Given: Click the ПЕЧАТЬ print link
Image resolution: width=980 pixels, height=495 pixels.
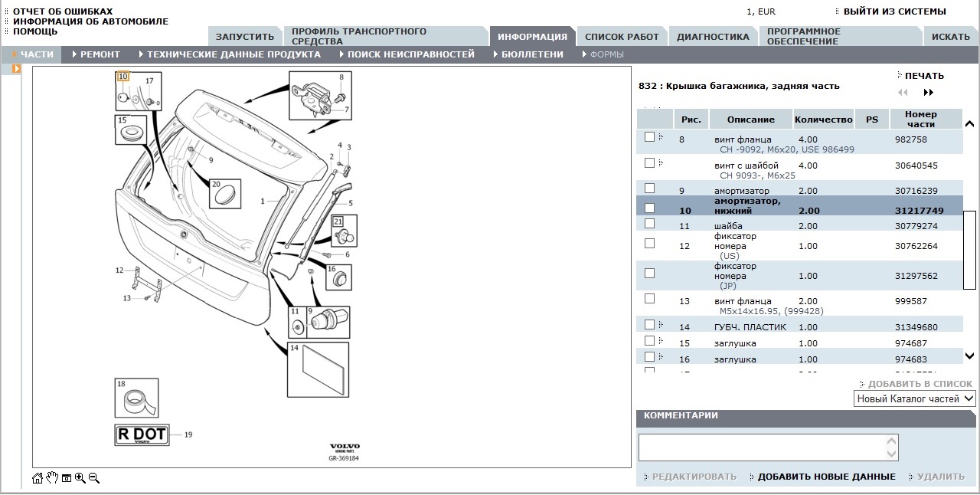Looking at the screenshot, I should (x=924, y=76).
